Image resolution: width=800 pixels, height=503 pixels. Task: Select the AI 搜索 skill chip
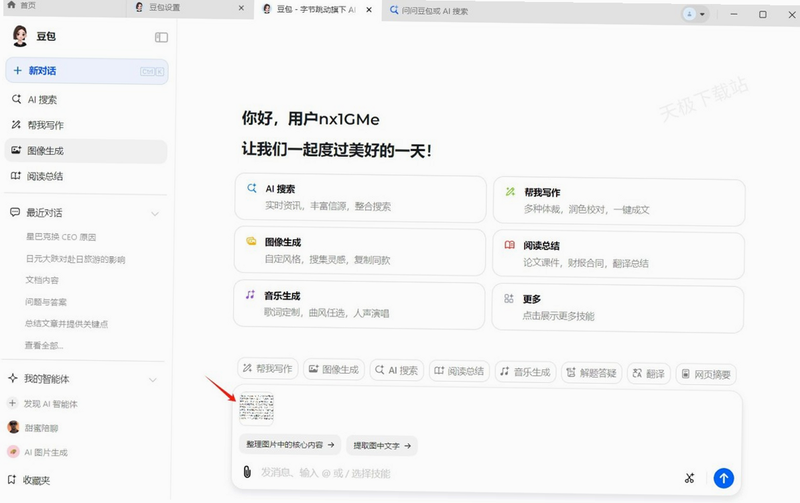(397, 370)
